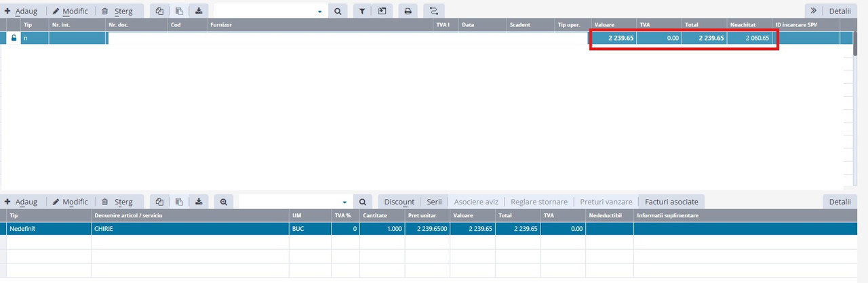Click the paste icon in the top toolbar
This screenshot has width=868, height=283.
tap(179, 11)
